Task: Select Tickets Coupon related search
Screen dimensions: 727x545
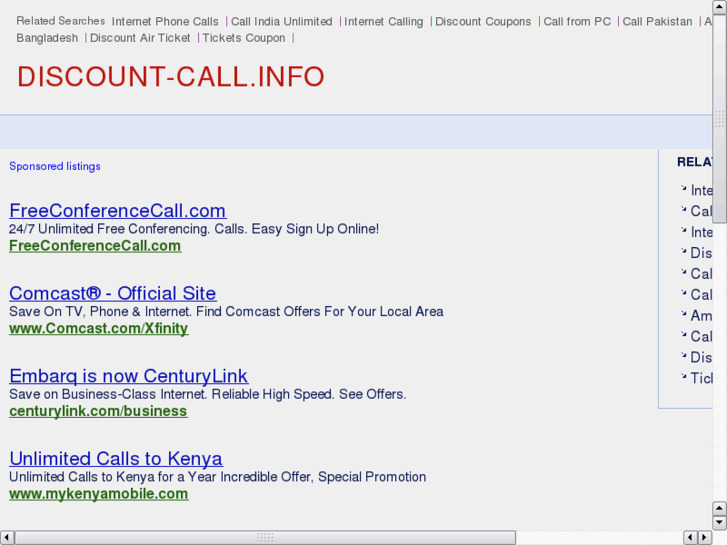Action: [244, 38]
